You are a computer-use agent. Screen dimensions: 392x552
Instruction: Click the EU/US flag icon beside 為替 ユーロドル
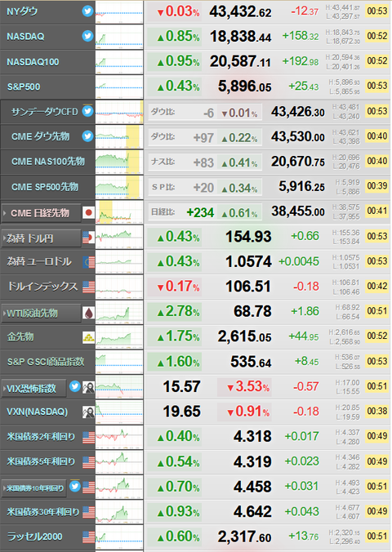(x=89, y=262)
